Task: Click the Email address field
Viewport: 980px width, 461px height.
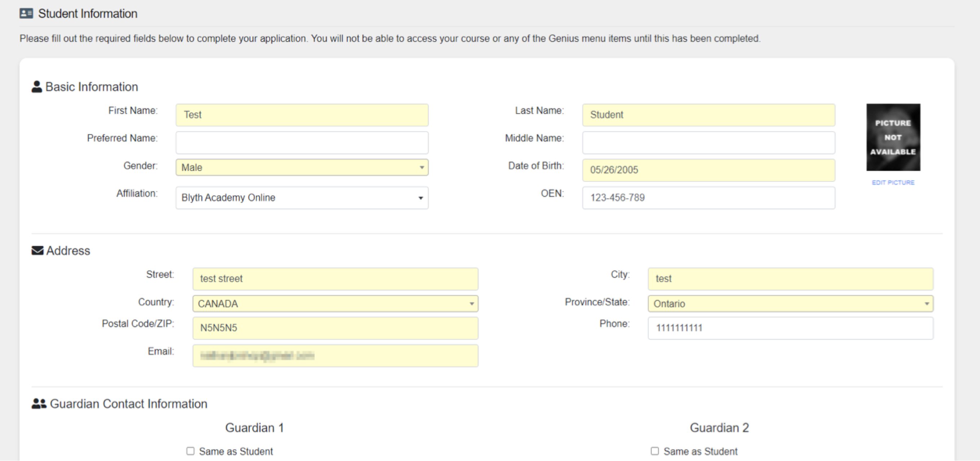Action: (x=335, y=356)
